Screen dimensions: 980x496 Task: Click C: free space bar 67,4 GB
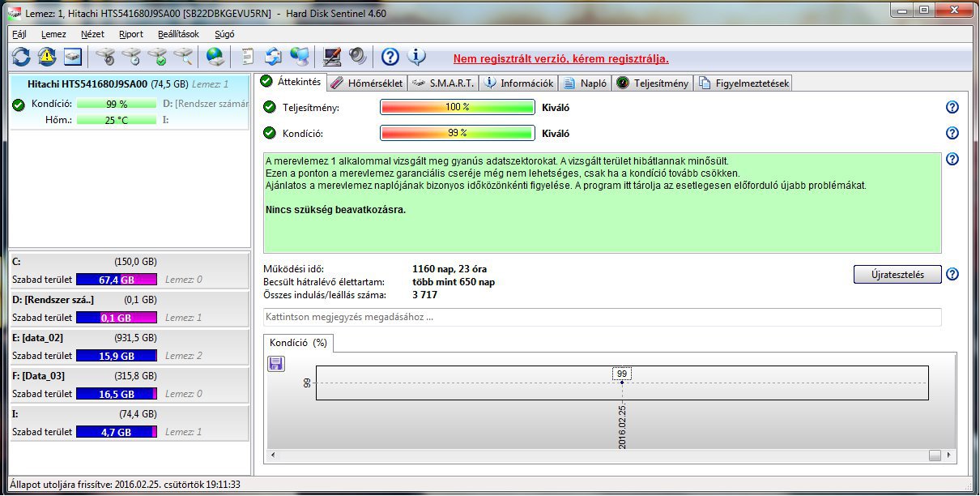(117, 280)
